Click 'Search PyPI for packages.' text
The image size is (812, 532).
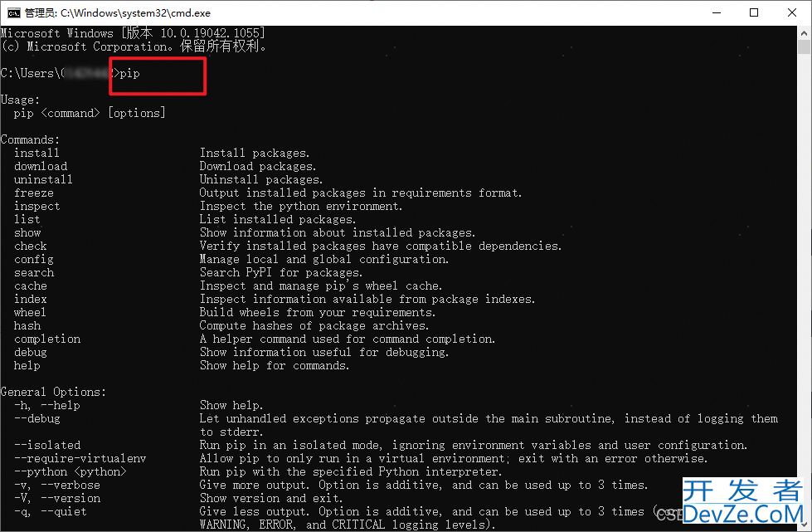281,273
